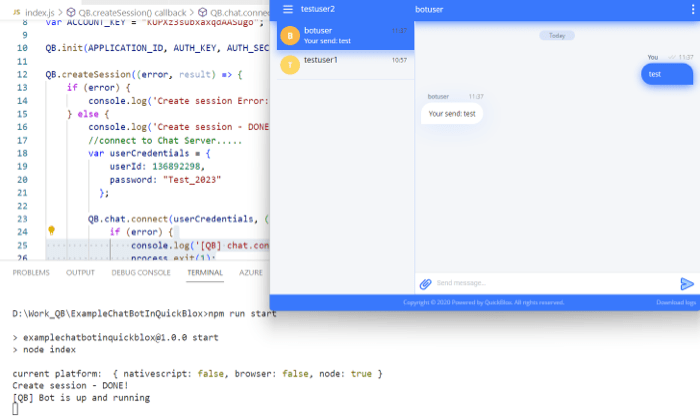Click the lightbulb quick-fix icon on line 24
This screenshot has height=420, width=700.
51,230
